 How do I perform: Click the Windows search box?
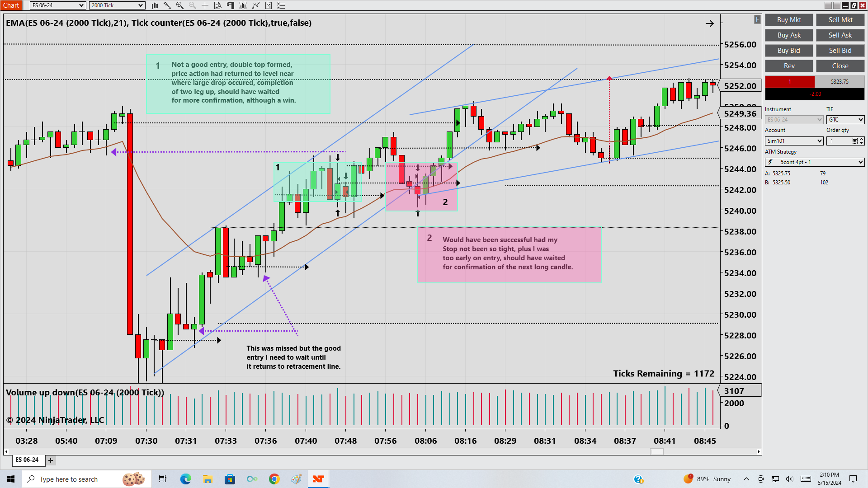coord(87,479)
